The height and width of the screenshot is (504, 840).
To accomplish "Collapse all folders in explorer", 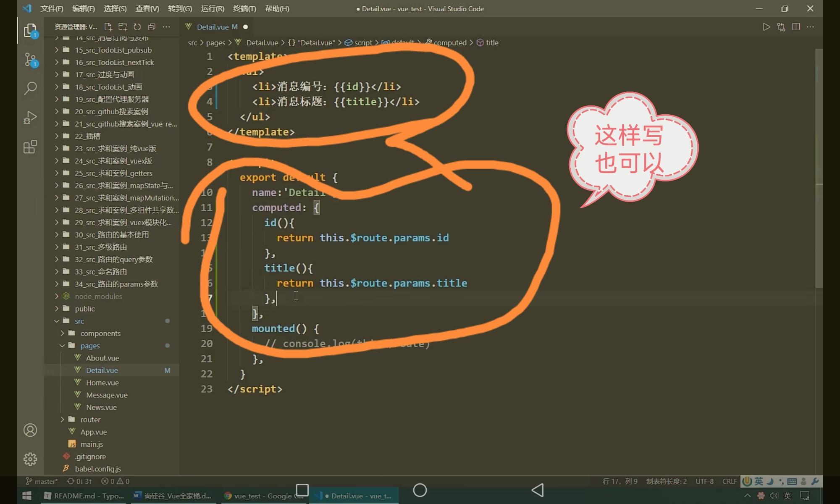I will point(152,27).
